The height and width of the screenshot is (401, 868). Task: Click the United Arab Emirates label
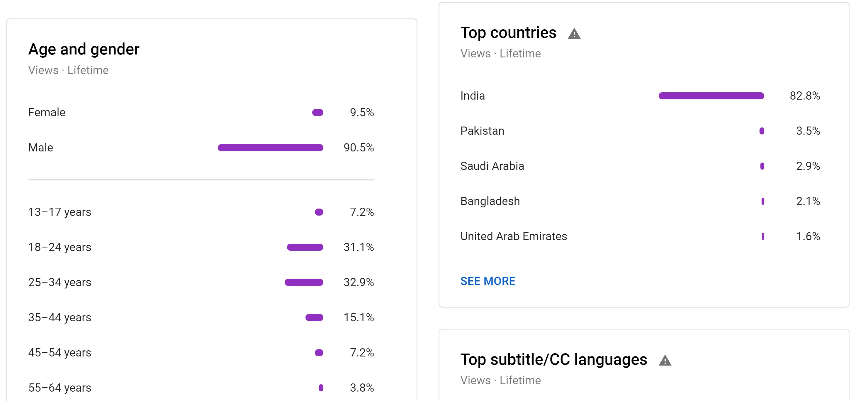pos(514,236)
